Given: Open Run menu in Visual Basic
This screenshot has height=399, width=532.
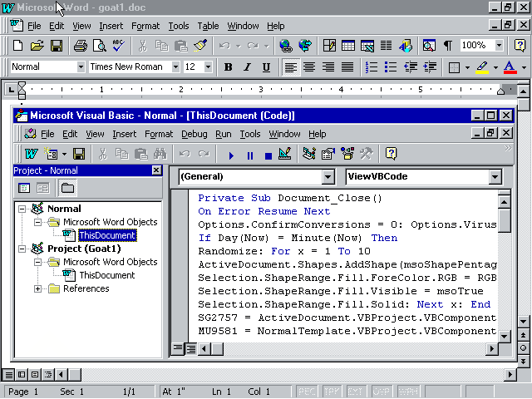Looking at the screenshot, I should tap(224, 134).
